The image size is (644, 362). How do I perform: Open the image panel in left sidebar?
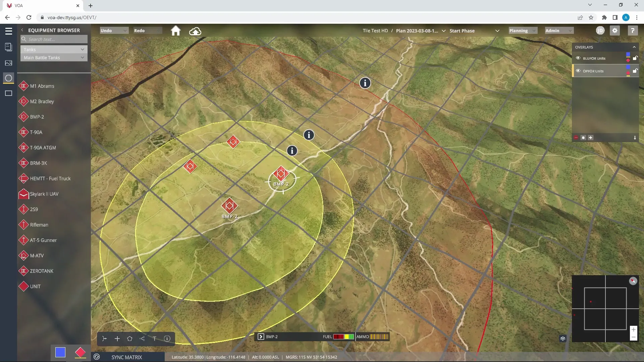pyautogui.click(x=8, y=63)
